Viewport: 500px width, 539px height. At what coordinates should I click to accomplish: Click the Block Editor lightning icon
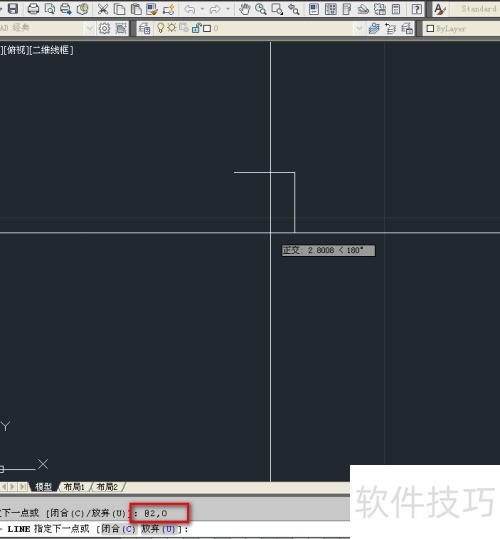point(169,9)
